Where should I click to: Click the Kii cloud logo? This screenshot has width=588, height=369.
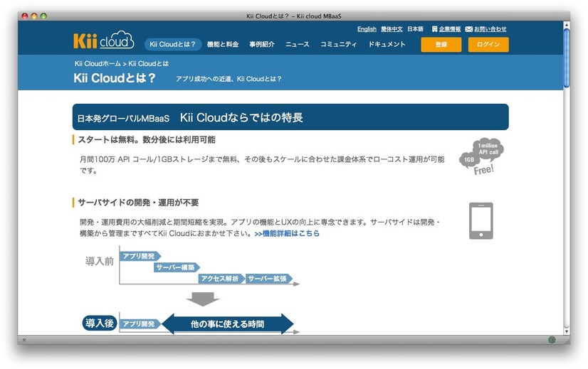click(x=103, y=40)
